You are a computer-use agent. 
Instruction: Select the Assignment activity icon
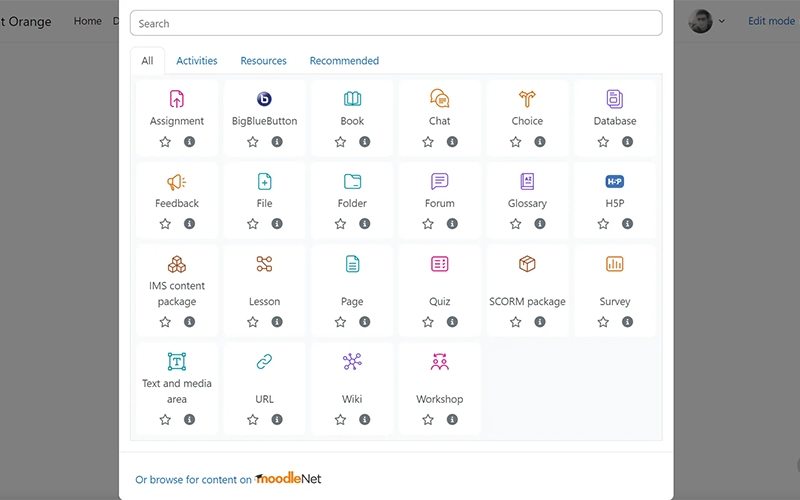click(177, 99)
